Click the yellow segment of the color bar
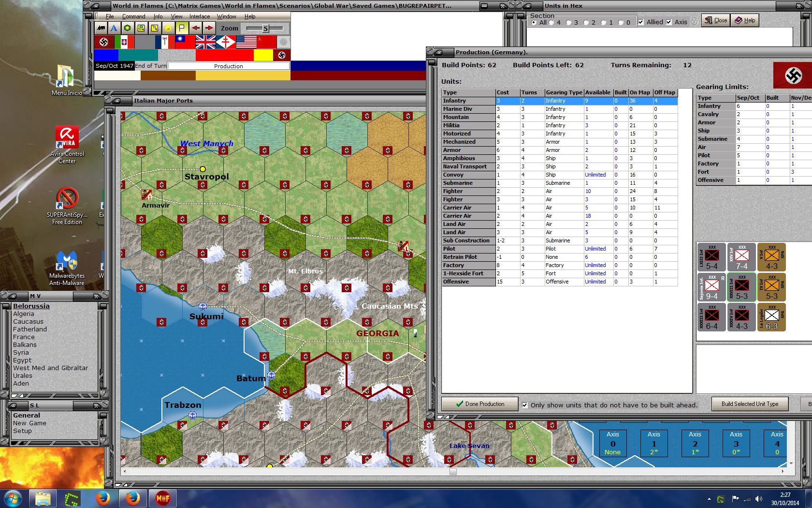The height and width of the screenshot is (508, 812). 263,55
